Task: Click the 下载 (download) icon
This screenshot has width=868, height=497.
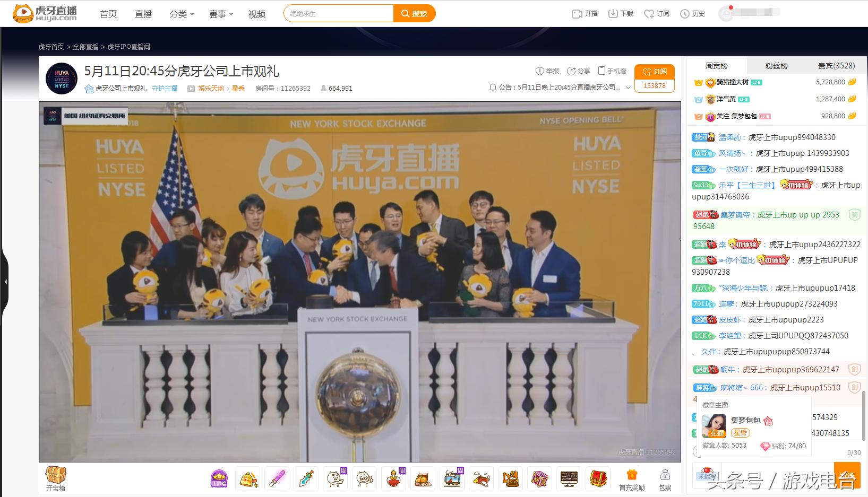Action: pos(620,13)
